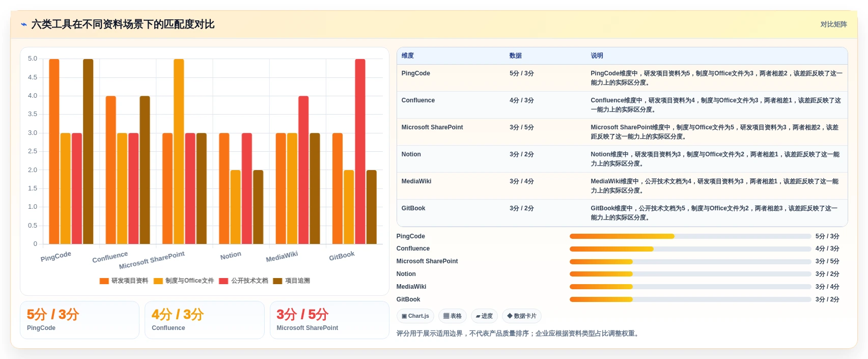This screenshot has width=868, height=359.
Task: Open the Confluence 4分 / 3分 summary card
Action: (205, 320)
